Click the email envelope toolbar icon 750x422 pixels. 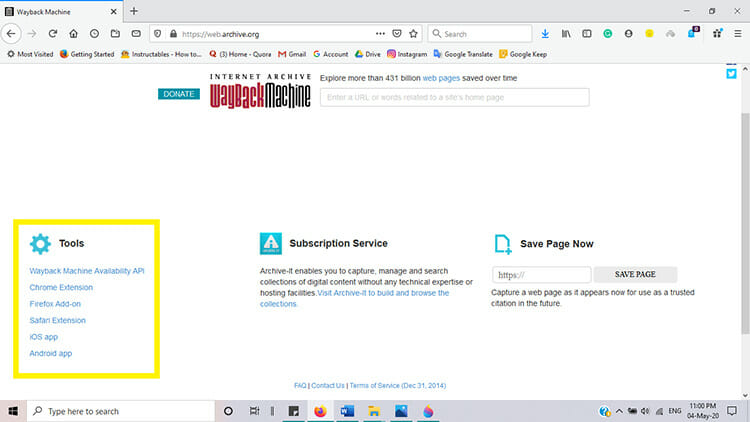(x=136, y=34)
